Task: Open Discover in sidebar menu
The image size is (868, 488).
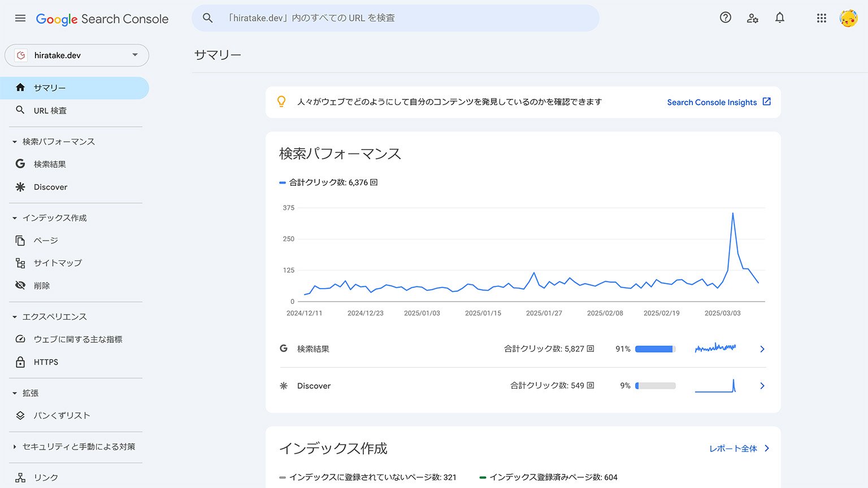Action: click(75, 187)
